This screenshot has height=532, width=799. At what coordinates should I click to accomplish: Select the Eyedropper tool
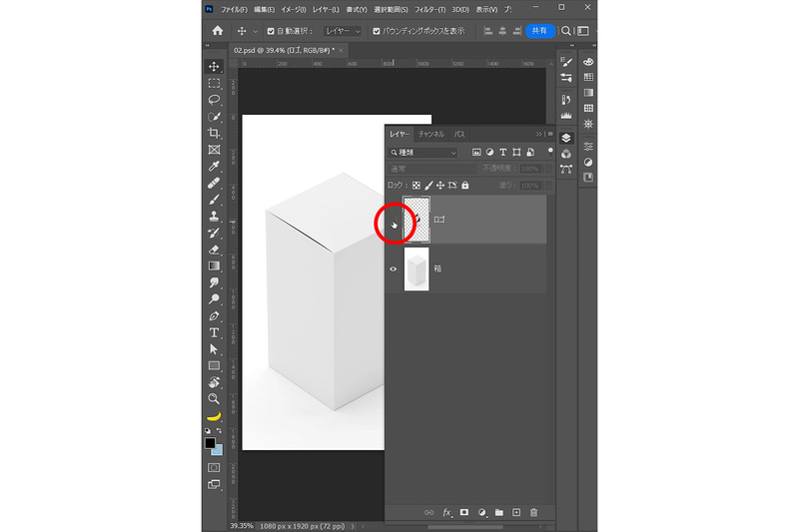pos(214,167)
